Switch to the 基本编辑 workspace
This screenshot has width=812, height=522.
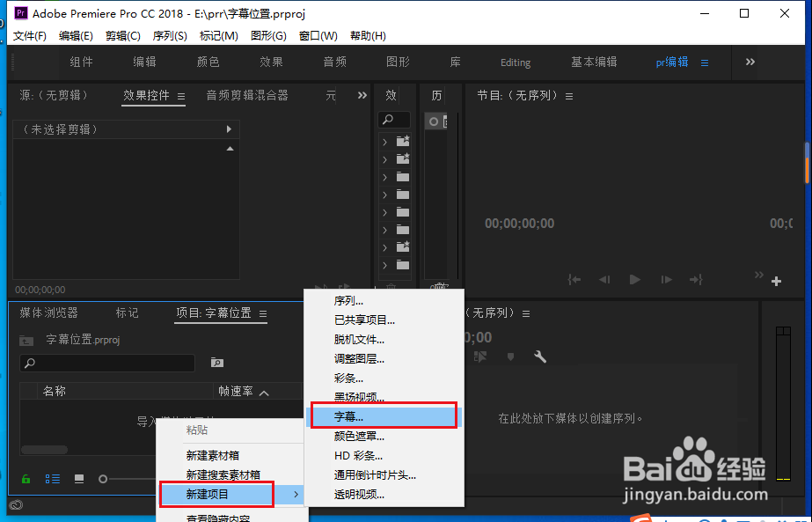click(594, 62)
